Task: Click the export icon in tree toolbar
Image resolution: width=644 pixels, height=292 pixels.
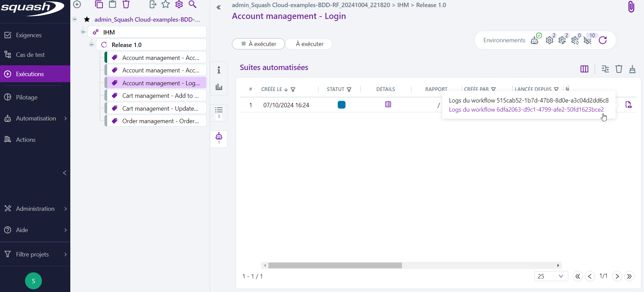Action: (153, 4)
